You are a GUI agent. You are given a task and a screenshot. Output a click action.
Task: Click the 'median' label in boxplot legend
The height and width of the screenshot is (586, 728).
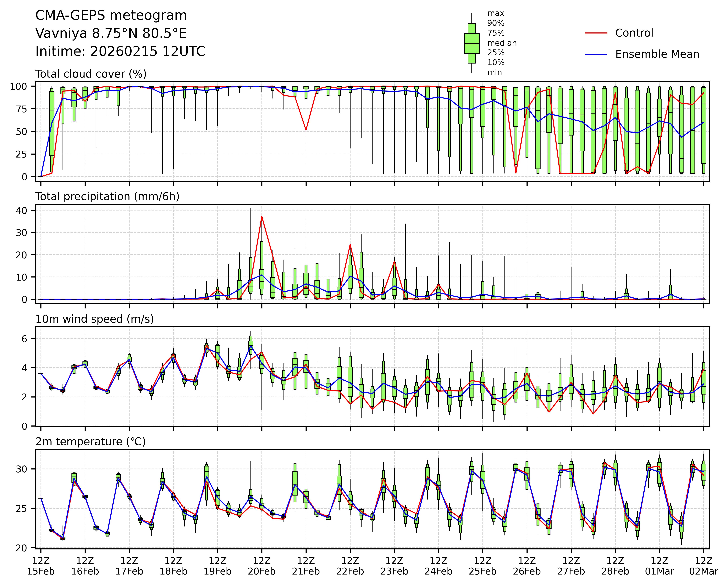pos(502,43)
